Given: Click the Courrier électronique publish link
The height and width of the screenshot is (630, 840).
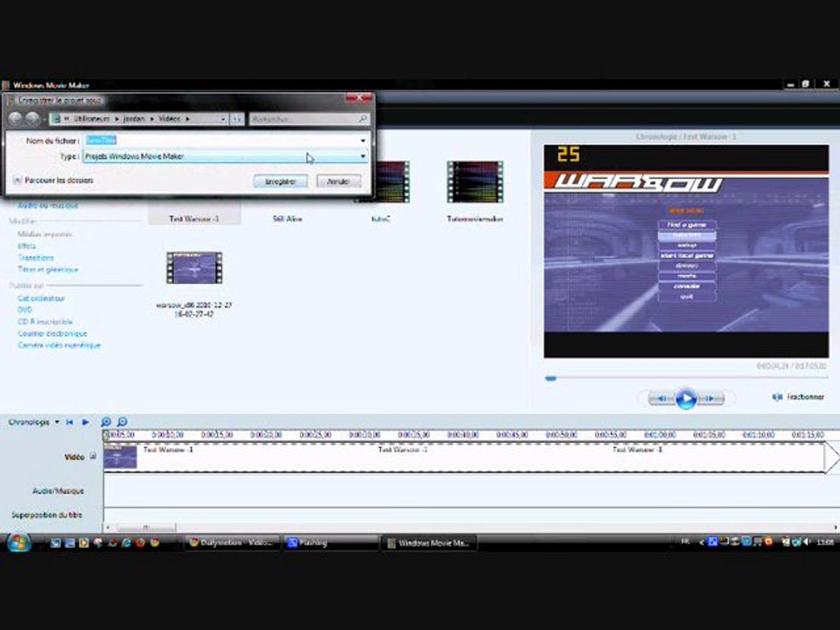Looking at the screenshot, I should (52, 333).
